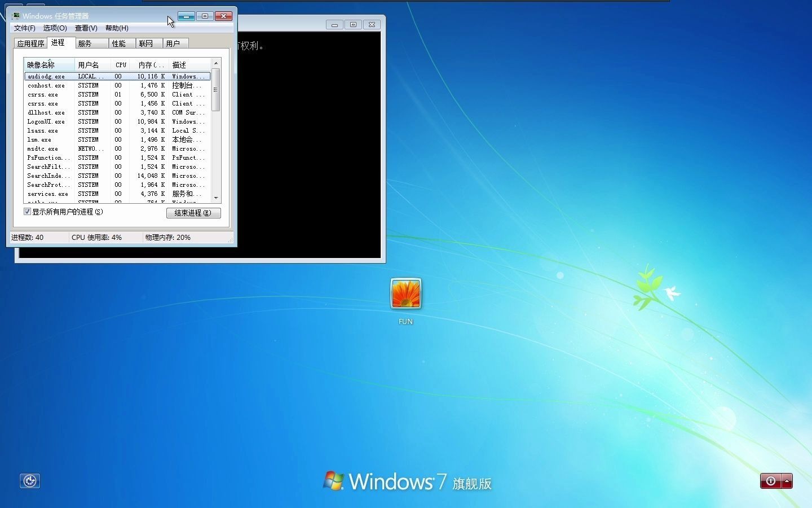Minimize the console window behind Task Manager
The image size is (812, 508).
[x=334, y=25]
